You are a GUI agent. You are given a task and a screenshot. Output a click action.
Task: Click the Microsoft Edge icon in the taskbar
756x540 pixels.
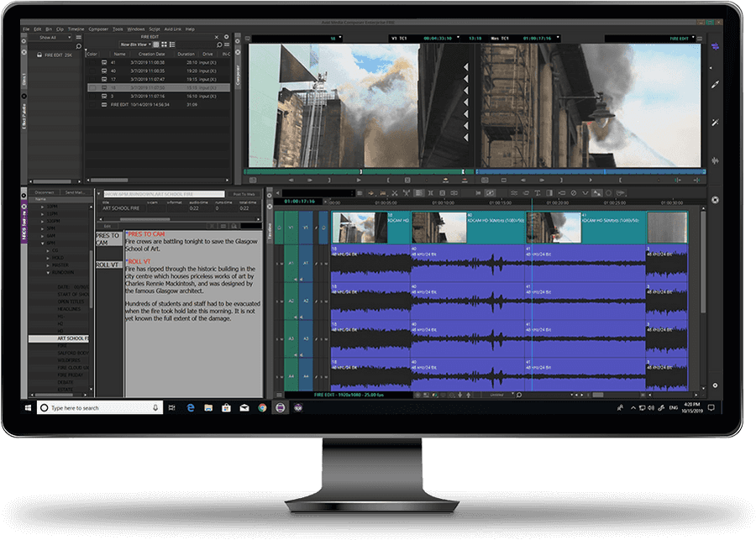(x=192, y=407)
